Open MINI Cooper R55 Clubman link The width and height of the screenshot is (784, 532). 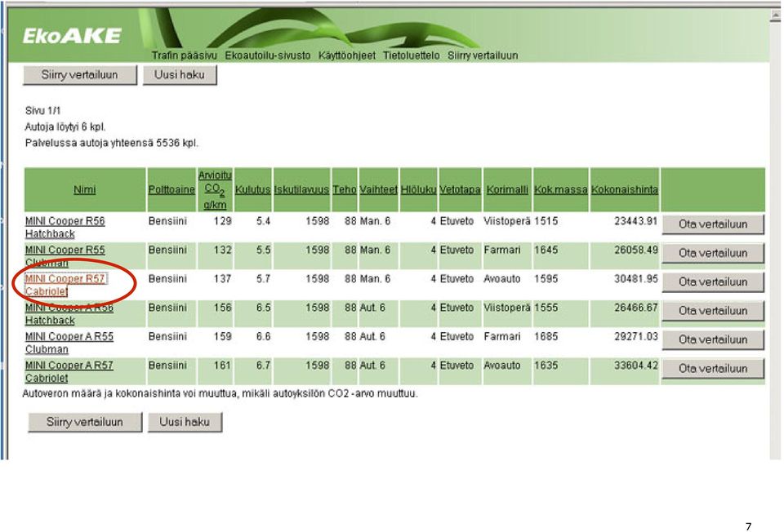pyautogui.click(x=65, y=255)
